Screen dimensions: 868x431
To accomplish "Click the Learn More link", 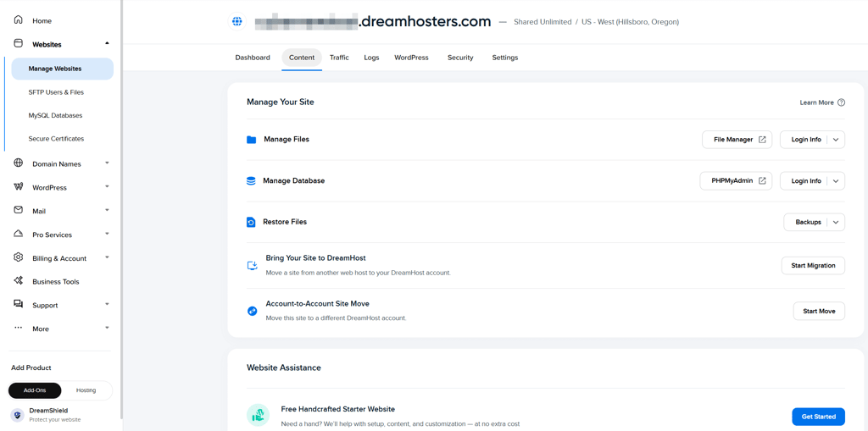I will [816, 102].
